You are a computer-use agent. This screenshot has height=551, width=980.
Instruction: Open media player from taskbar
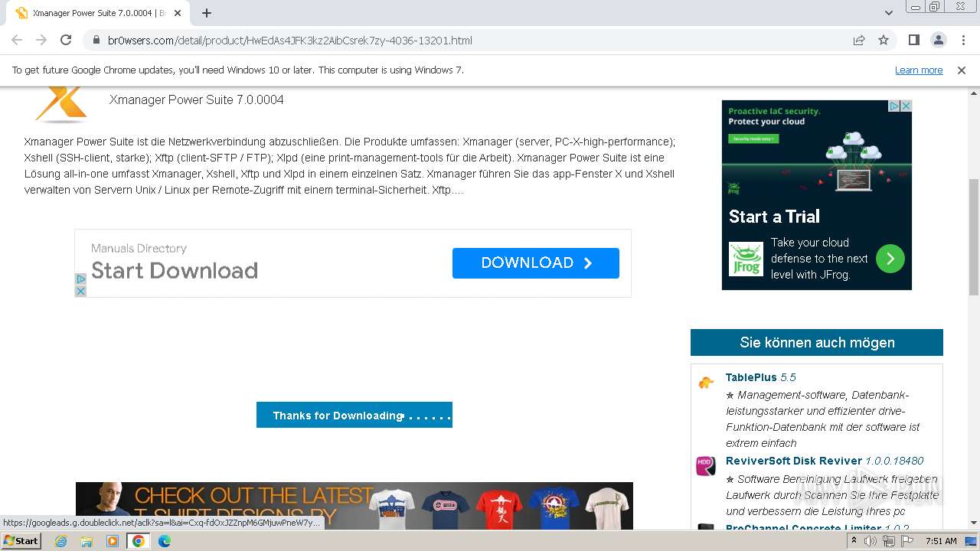(x=112, y=541)
